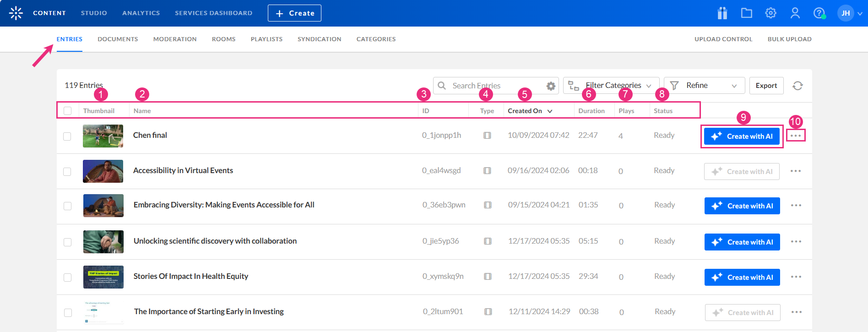This screenshot has width=868, height=332.
Task: Open the help question mark icon
Action: coord(819,13)
